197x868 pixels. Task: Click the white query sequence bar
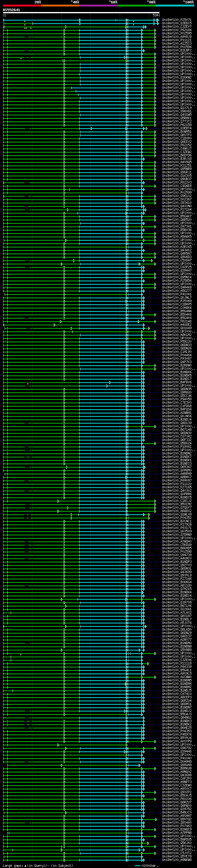(81, 13)
